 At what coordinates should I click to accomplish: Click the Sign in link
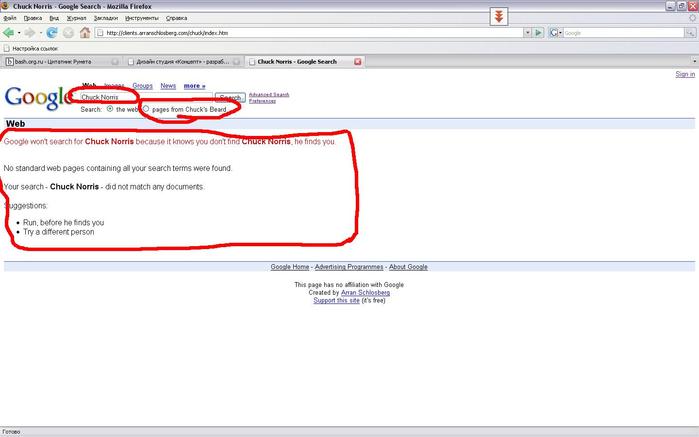click(685, 74)
